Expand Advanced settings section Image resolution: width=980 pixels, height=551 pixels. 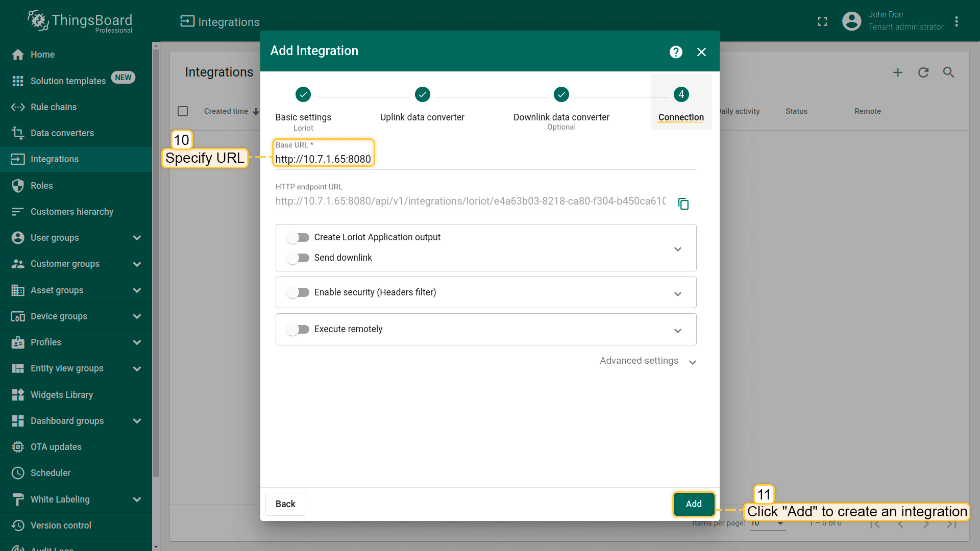648,361
